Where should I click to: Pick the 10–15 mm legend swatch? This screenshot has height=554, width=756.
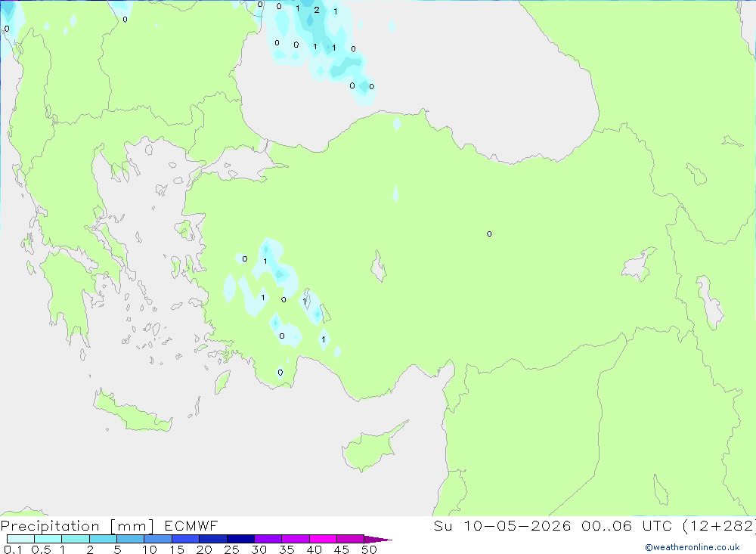[158, 539]
